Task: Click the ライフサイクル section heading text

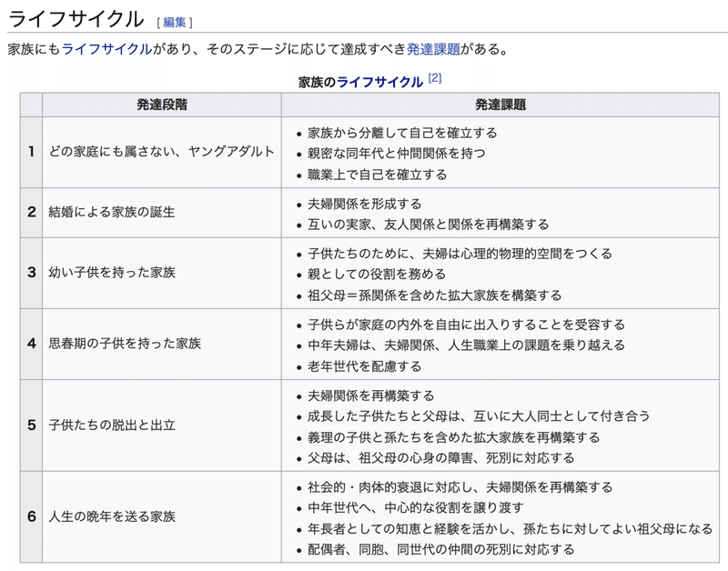Action: (76, 19)
